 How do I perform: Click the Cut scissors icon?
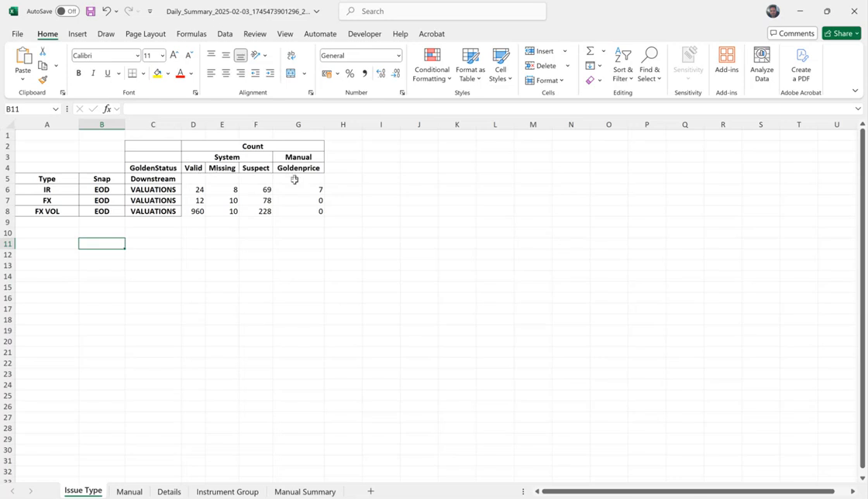coord(43,51)
